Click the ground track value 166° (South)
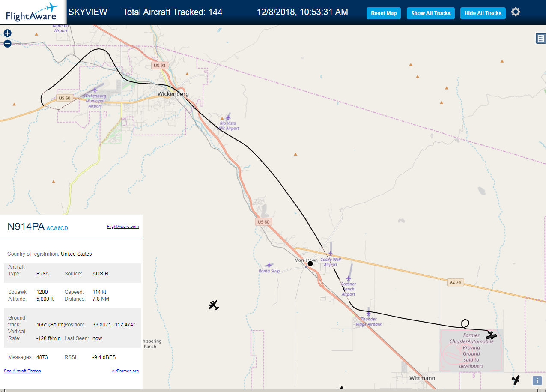Viewport: 546px width, 392px height. 51,325
